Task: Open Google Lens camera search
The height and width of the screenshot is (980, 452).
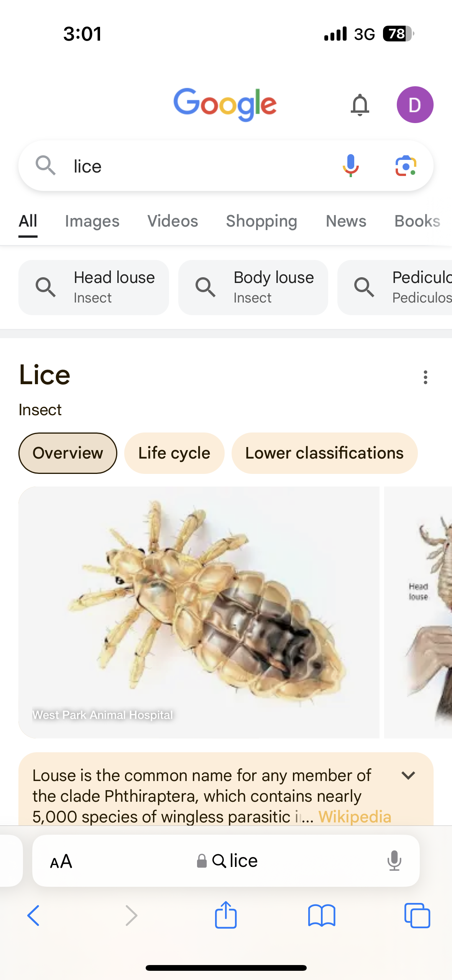Action: [406, 166]
